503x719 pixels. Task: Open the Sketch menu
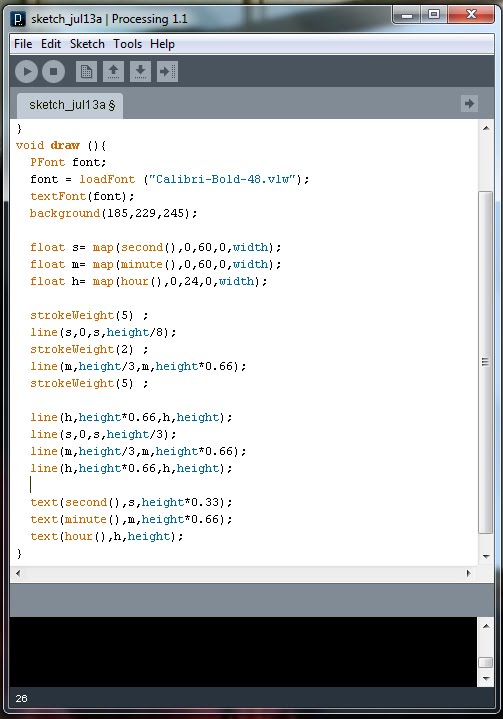tap(87, 44)
